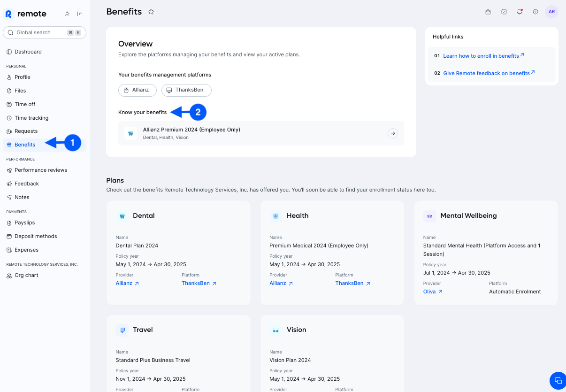Viewport: 566px width, 392px height.
Task: Open notifications bell icon
Action: click(520, 12)
